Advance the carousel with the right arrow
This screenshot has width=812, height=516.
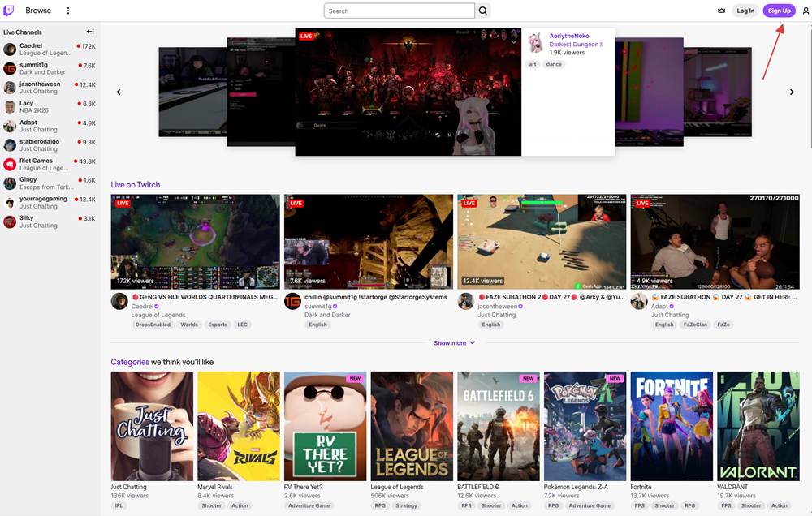[792, 92]
